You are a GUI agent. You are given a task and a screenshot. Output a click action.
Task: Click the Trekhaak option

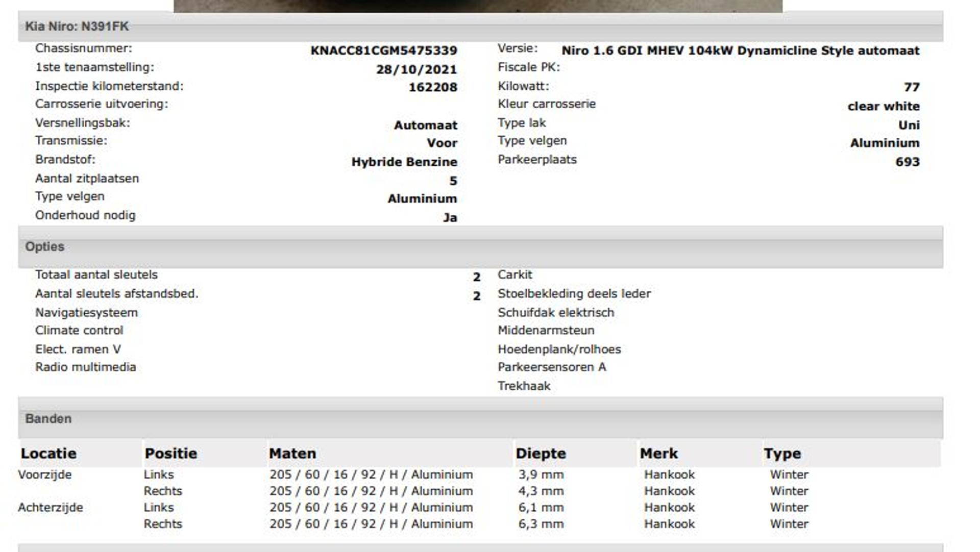tap(524, 386)
